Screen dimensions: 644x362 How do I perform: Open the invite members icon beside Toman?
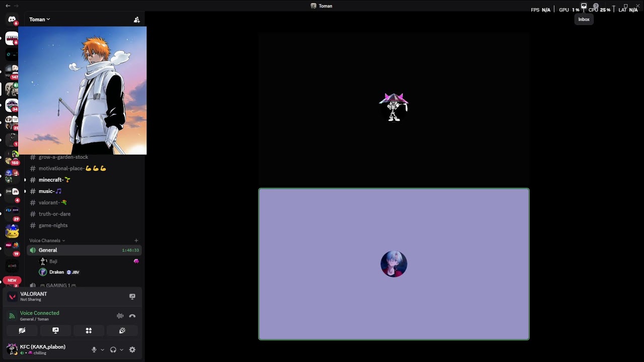136,20
